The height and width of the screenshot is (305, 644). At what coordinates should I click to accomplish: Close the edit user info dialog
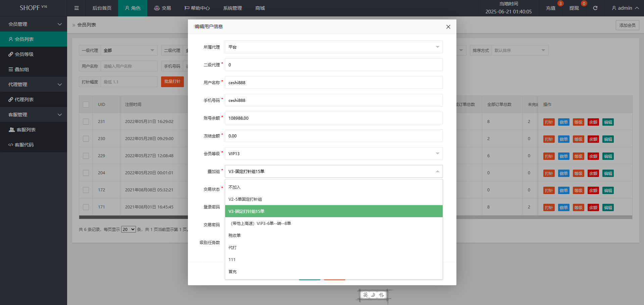(448, 27)
